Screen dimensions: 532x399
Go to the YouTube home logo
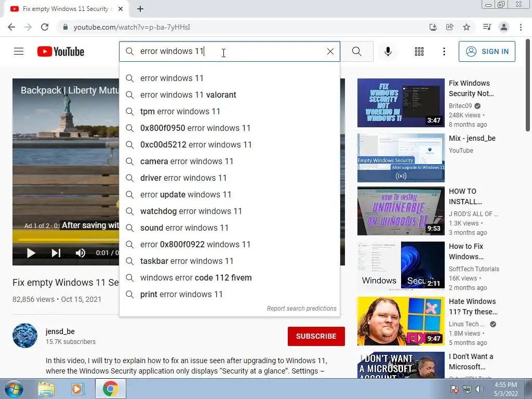61,51
